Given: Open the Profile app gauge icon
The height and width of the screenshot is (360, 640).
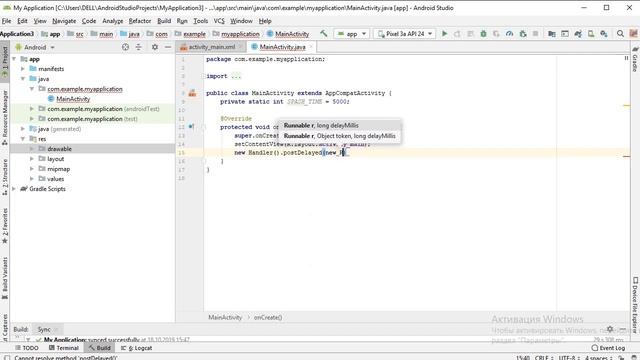Looking at the screenshot, I should click(x=509, y=34).
